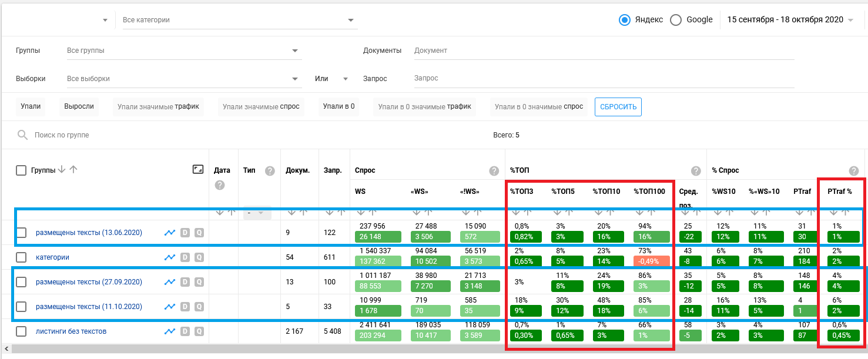Open the «категории» group link
The height and width of the screenshot is (359, 868).
[52, 257]
